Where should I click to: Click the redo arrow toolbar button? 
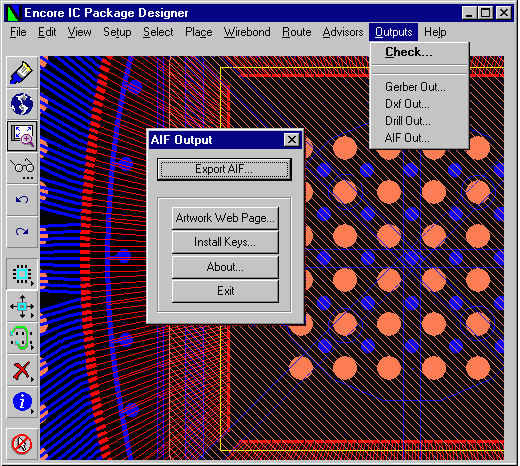pos(22,232)
